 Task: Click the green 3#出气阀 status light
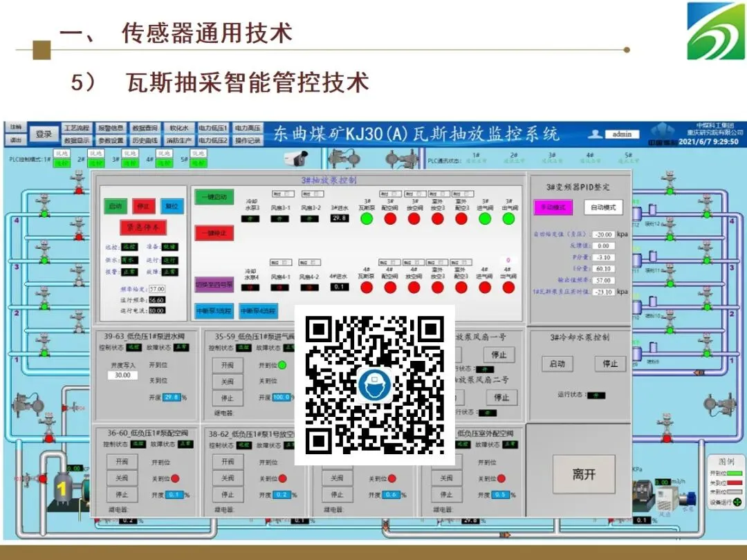tap(509, 218)
